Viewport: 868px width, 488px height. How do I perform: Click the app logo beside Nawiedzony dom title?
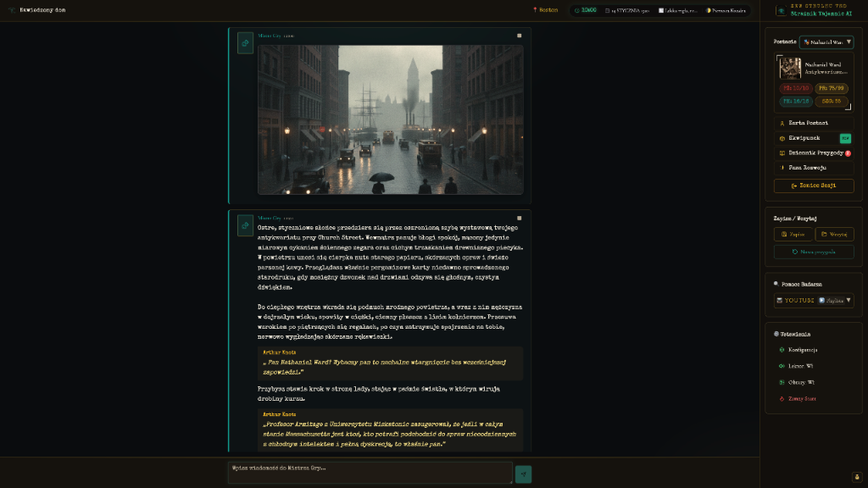coord(12,10)
